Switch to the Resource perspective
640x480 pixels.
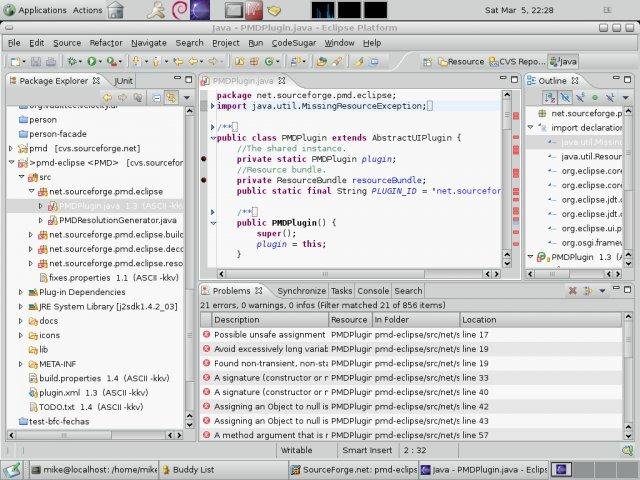(x=461, y=62)
